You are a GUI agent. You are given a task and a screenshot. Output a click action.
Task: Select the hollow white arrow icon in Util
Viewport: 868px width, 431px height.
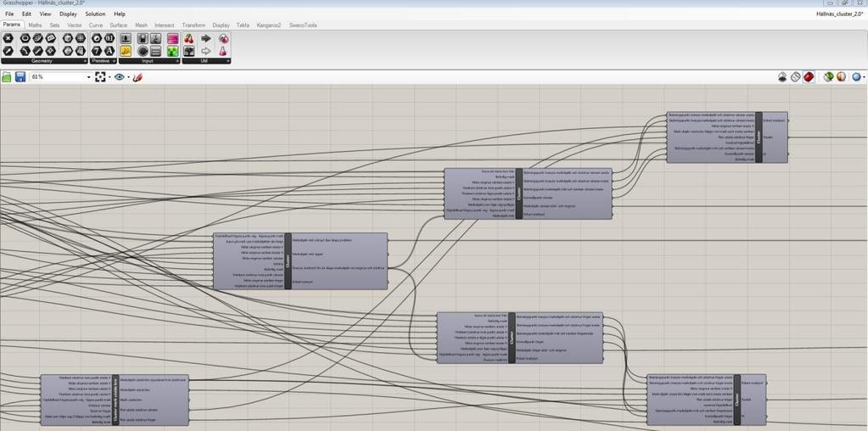coord(206,52)
